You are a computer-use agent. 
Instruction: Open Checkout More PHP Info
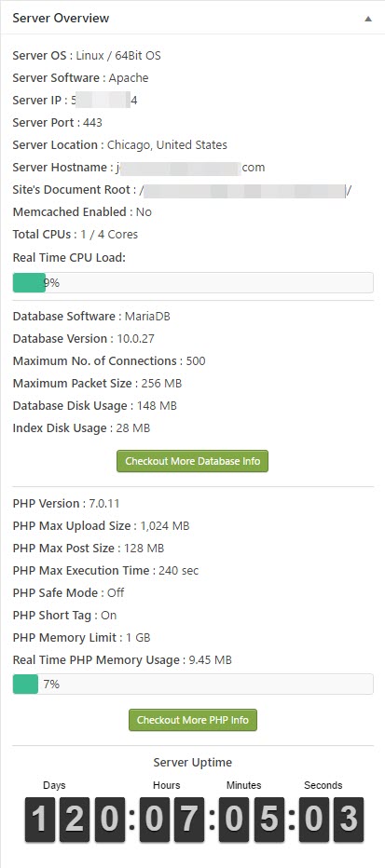pos(193,720)
